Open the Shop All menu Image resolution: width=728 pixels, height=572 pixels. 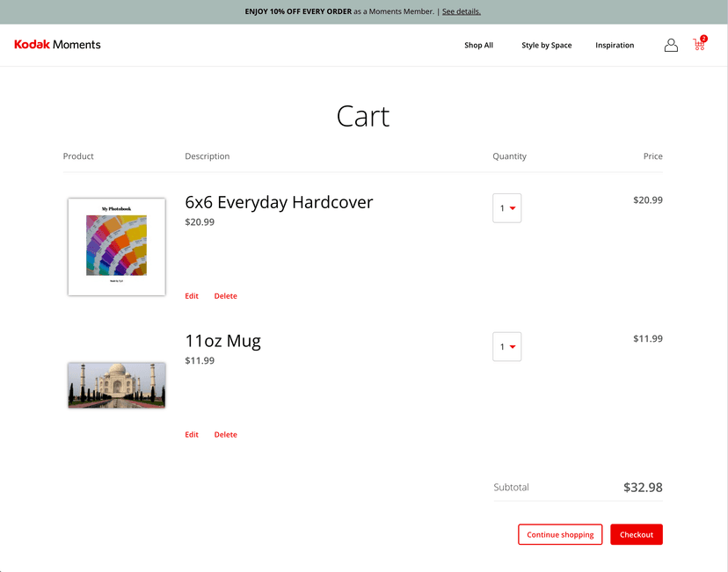tap(478, 46)
